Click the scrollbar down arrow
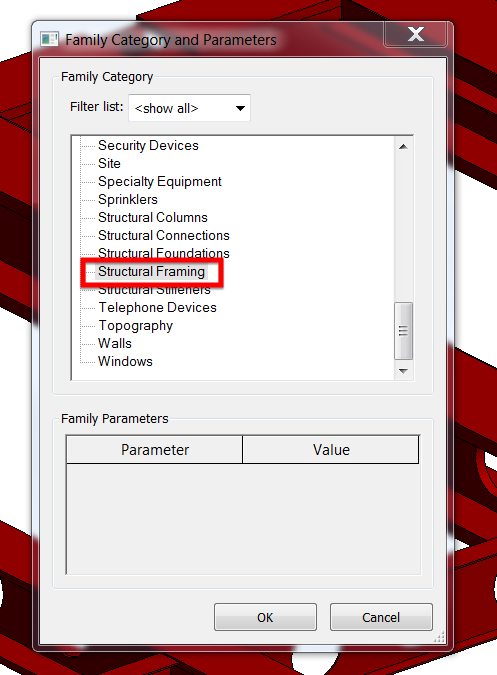497x675 pixels. 403,371
